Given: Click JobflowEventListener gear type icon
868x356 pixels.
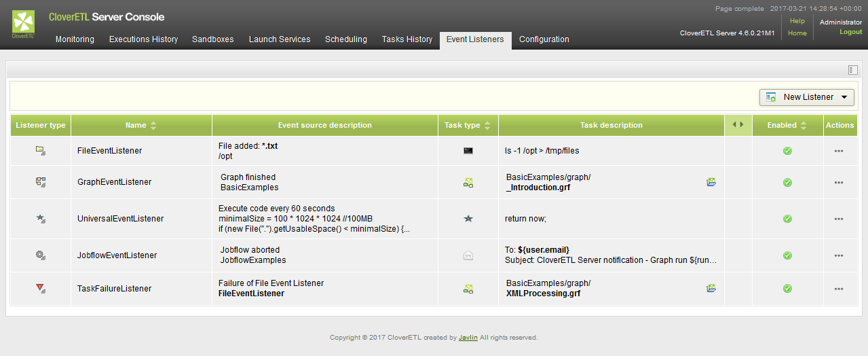Looking at the screenshot, I should (41, 255).
